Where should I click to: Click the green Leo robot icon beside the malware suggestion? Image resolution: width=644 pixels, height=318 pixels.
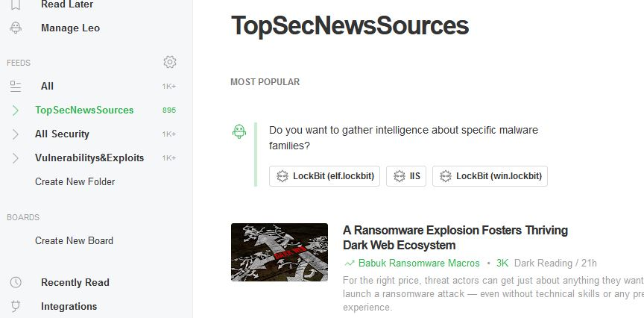[239, 131]
